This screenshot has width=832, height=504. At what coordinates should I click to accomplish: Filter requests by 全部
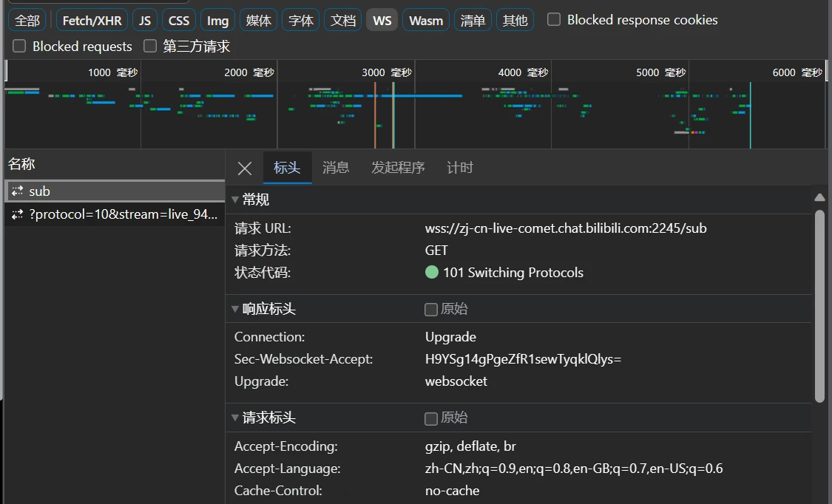click(27, 21)
